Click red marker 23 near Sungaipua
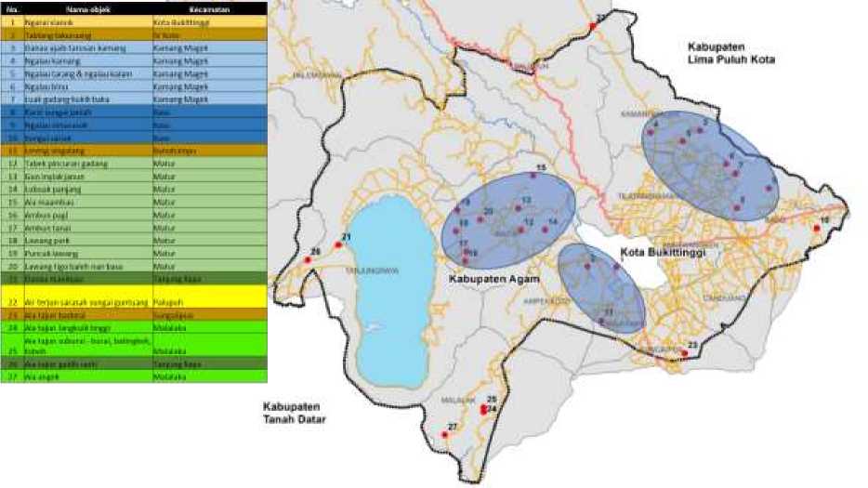The image size is (868, 488). point(684,354)
